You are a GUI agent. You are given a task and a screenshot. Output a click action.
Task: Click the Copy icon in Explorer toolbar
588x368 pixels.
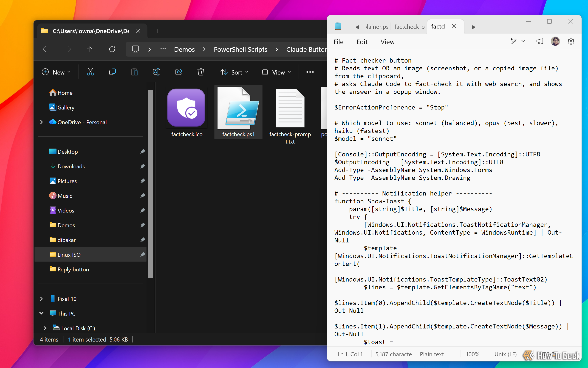point(113,72)
